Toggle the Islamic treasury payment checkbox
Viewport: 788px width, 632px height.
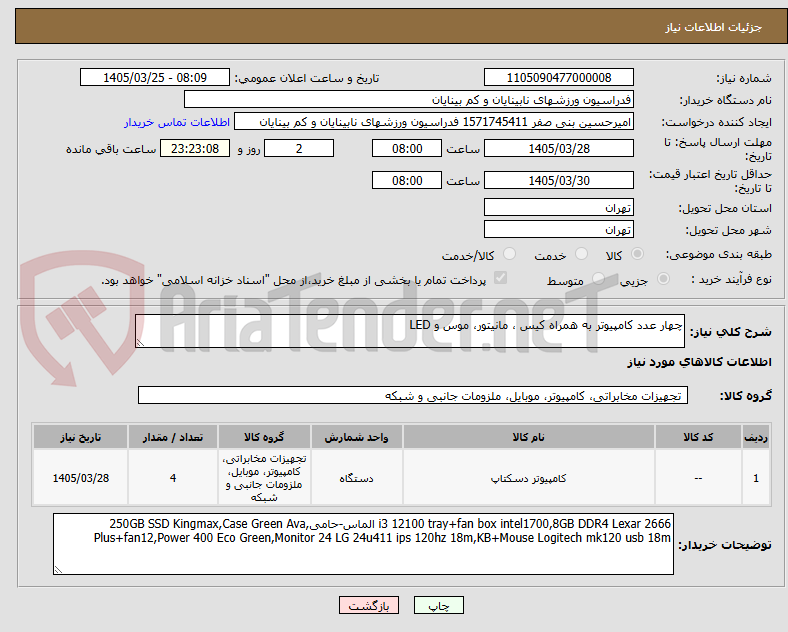point(501,278)
